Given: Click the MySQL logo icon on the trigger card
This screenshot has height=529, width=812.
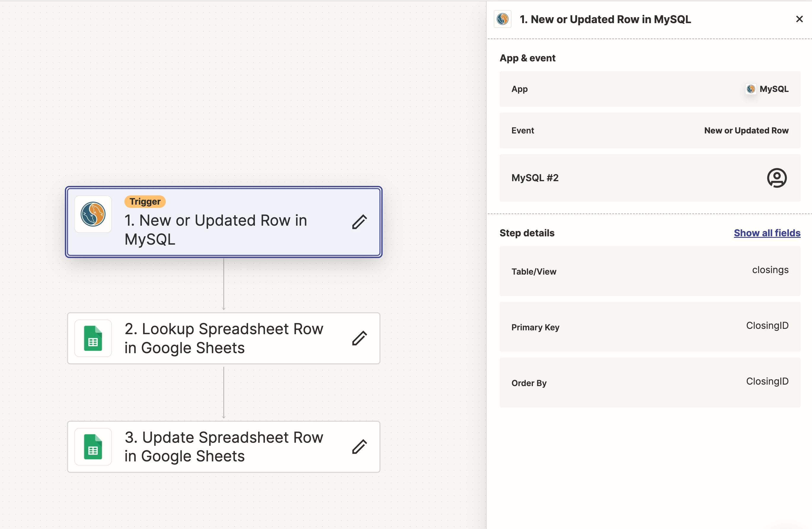Looking at the screenshot, I should (93, 214).
